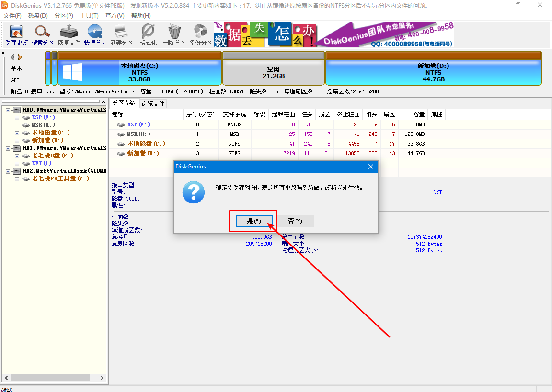Screen dimensions: 552x392
Task: Confirm saving with the 是(Y) button
Action: (x=254, y=221)
